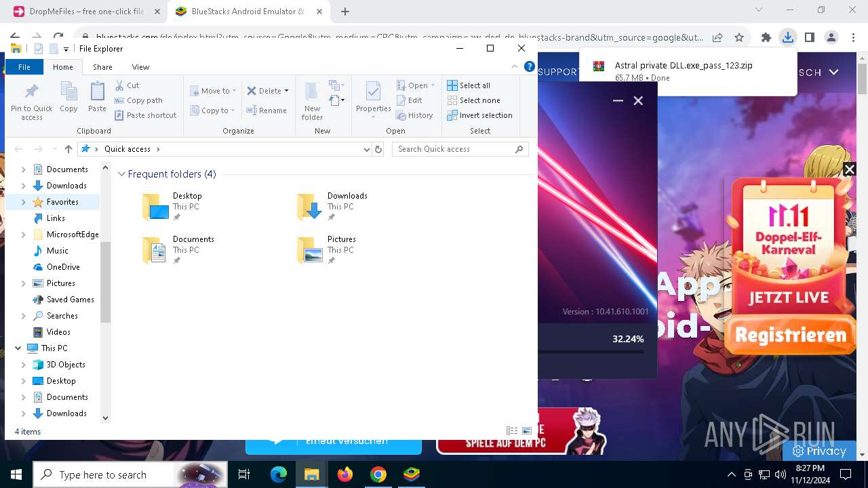The height and width of the screenshot is (488, 868).
Task: Open the Desktop frequent folder
Action: click(x=172, y=207)
